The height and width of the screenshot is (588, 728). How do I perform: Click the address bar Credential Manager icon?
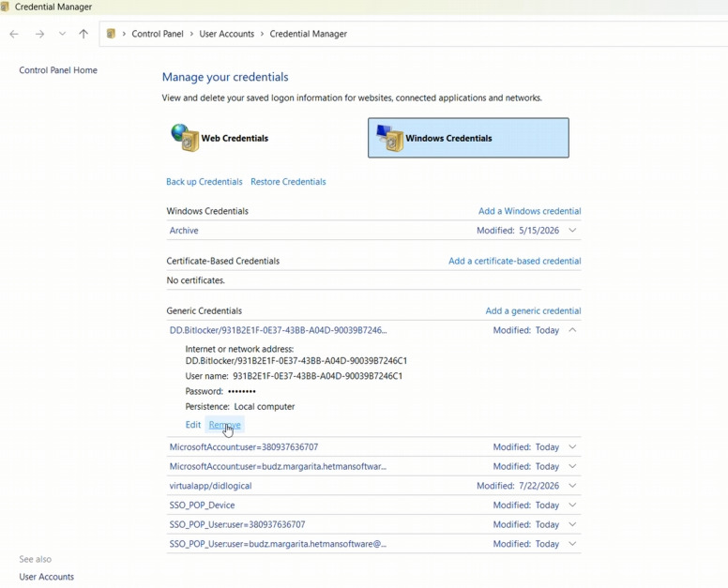(111, 34)
